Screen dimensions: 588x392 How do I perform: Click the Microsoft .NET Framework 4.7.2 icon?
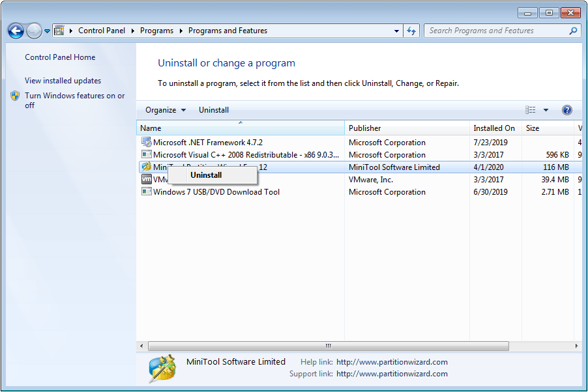tap(146, 142)
